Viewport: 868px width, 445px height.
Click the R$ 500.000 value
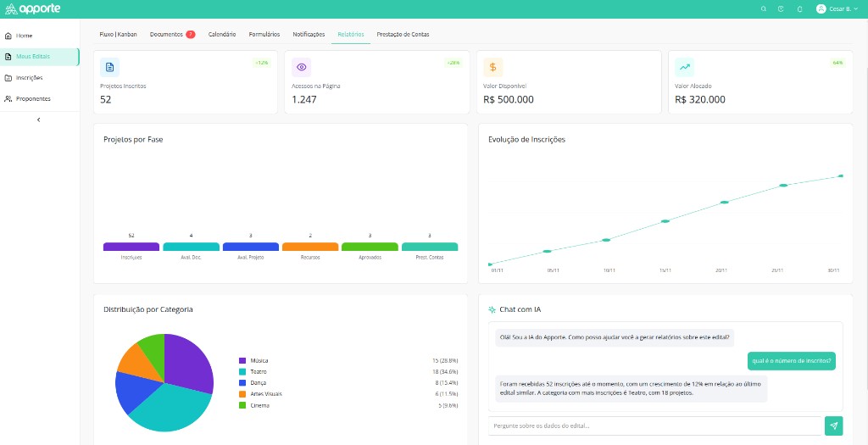(x=509, y=100)
